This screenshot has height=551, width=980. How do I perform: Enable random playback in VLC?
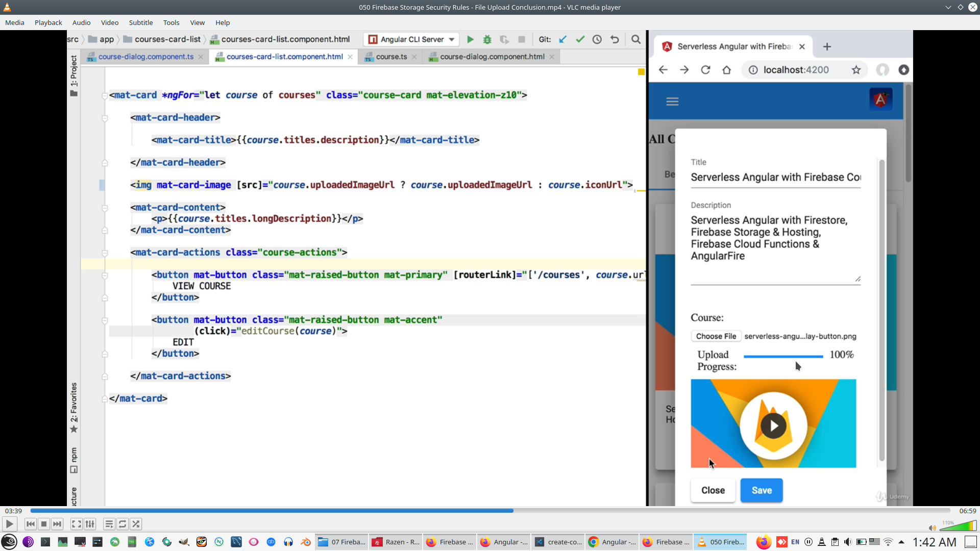(x=136, y=524)
